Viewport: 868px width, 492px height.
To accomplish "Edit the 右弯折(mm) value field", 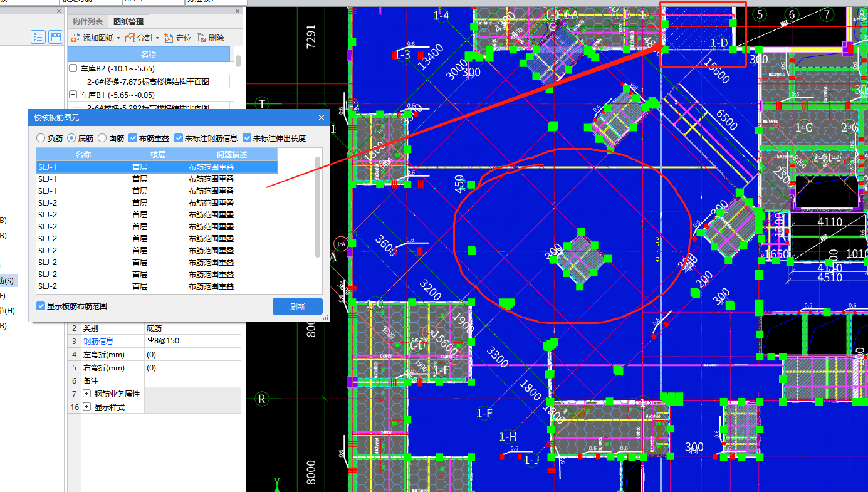I will [192, 367].
